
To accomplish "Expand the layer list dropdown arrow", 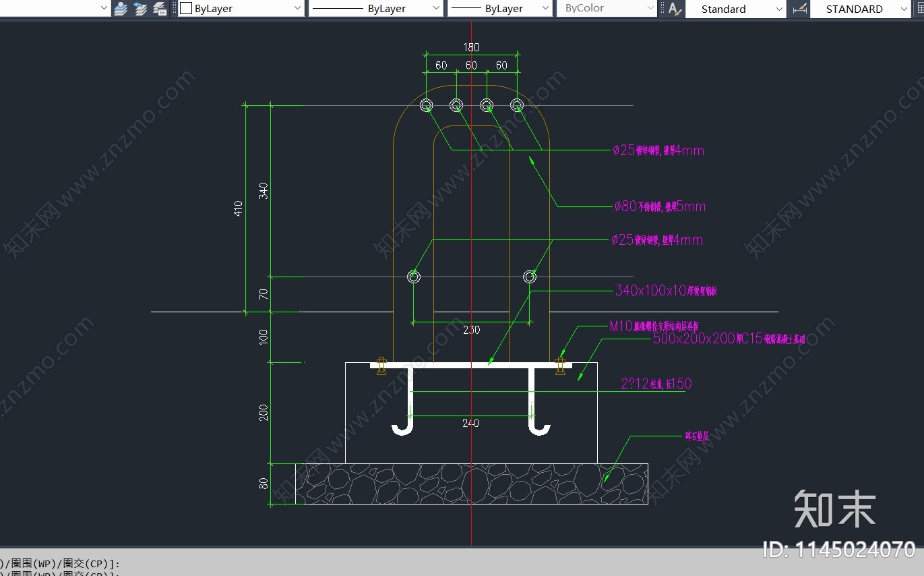I will point(103,8).
